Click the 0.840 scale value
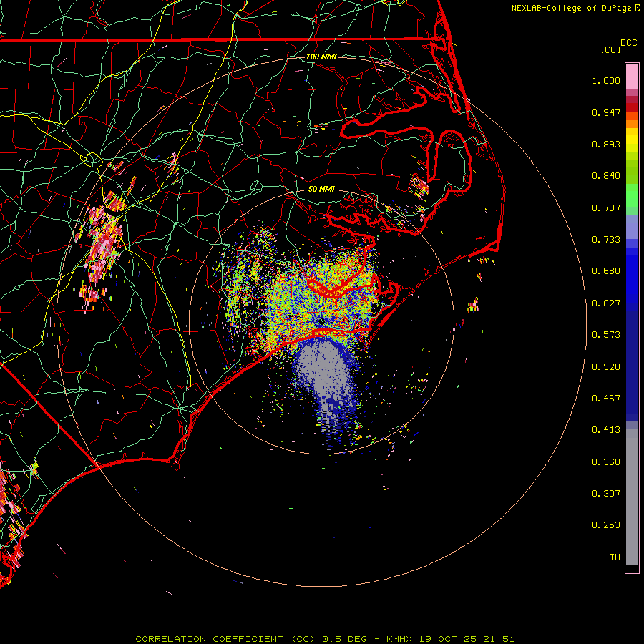Image resolution: width=644 pixels, height=644 pixels. [x=606, y=176]
